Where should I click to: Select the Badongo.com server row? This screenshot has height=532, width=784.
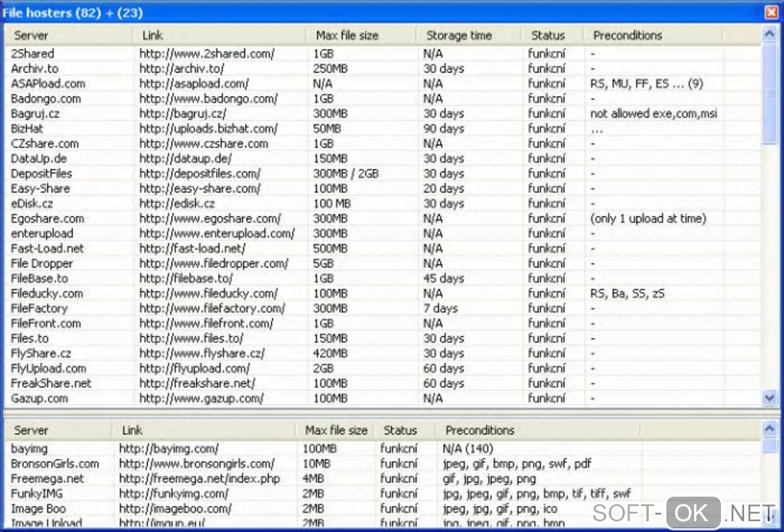(x=384, y=98)
